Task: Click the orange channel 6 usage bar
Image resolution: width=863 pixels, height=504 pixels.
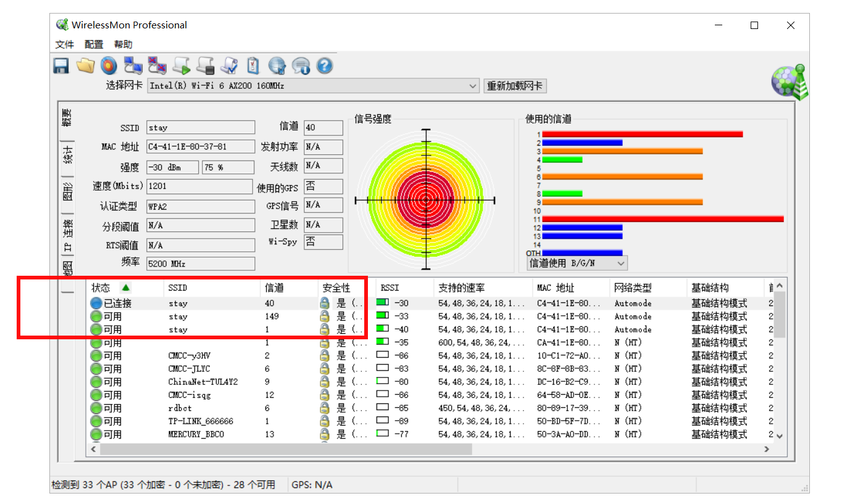Action: pos(622,176)
